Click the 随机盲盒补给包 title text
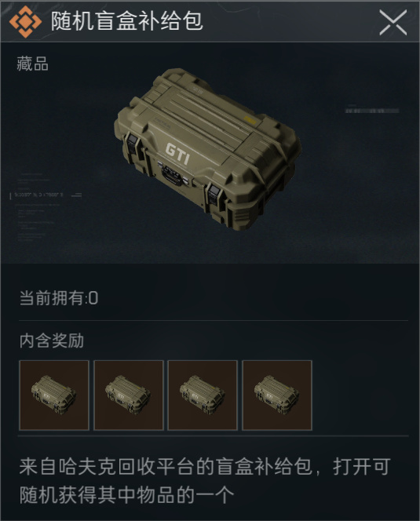Viewport: 420px width, 521px height. (126, 21)
